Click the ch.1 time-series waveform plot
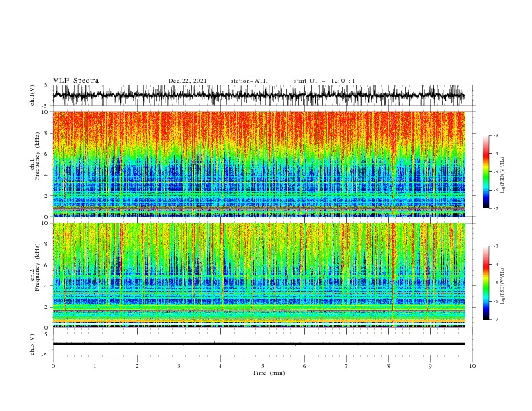Screen dimensions: 532x411 click(x=259, y=95)
